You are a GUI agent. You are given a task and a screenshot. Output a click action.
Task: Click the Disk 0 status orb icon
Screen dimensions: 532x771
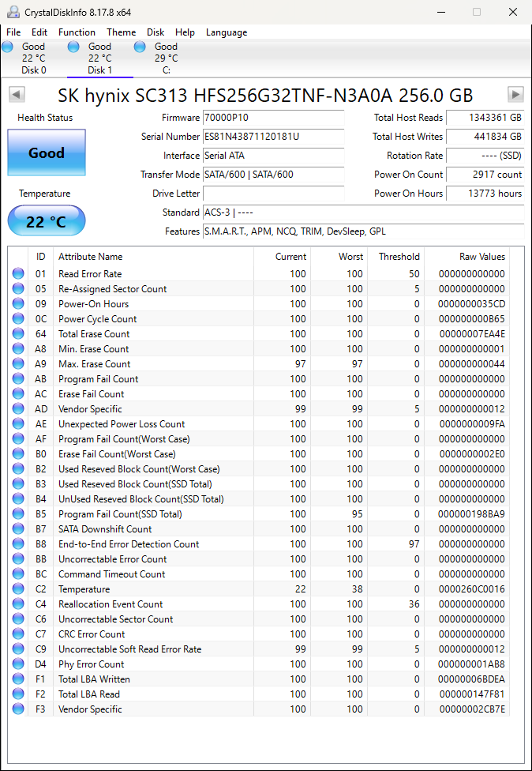coord(8,47)
